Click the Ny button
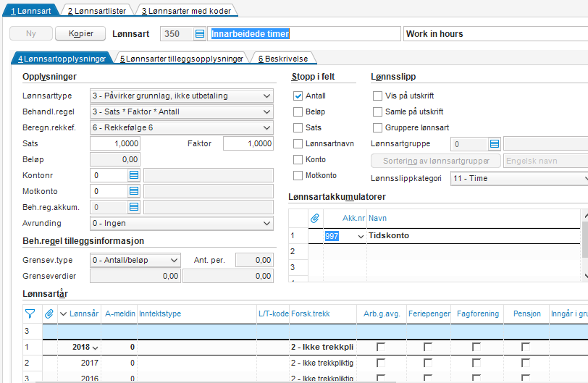The width and height of the screenshot is (588, 383). tap(31, 33)
